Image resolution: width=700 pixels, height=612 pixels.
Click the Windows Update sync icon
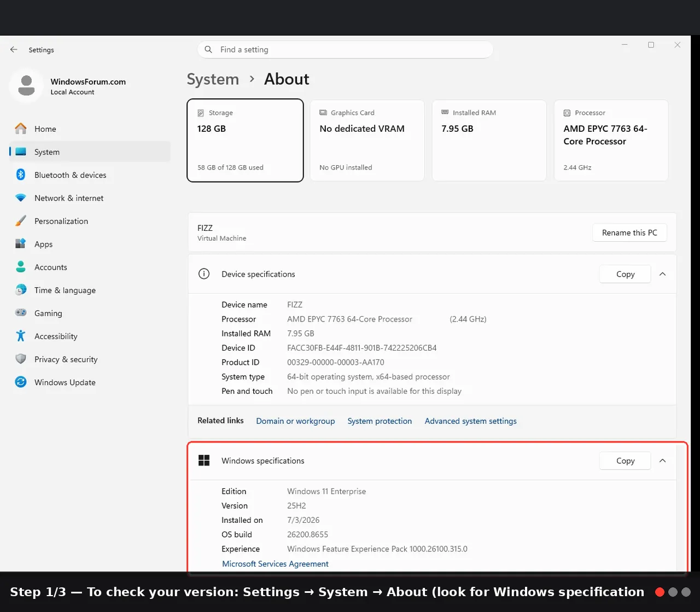(21, 382)
